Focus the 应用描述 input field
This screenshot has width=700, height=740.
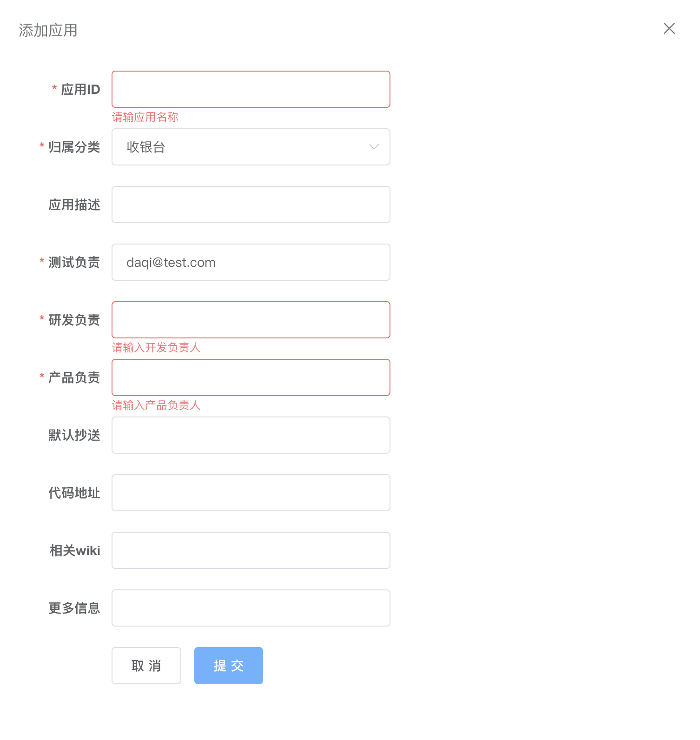point(251,205)
